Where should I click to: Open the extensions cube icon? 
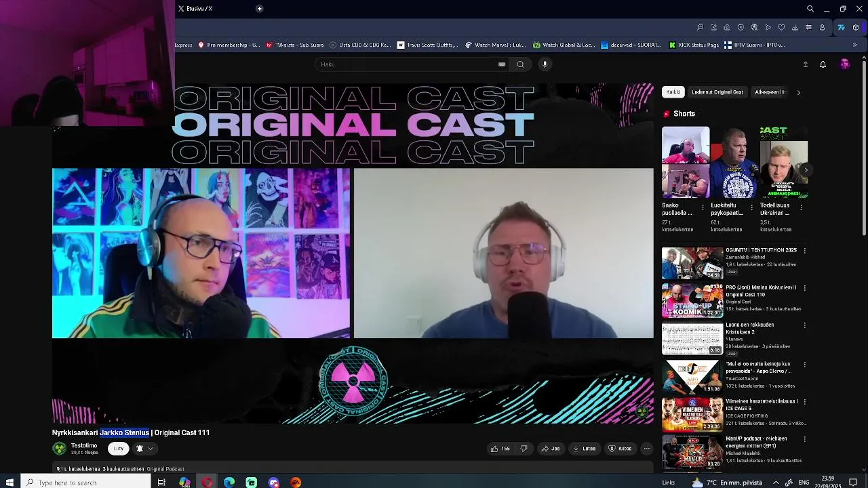click(x=856, y=28)
